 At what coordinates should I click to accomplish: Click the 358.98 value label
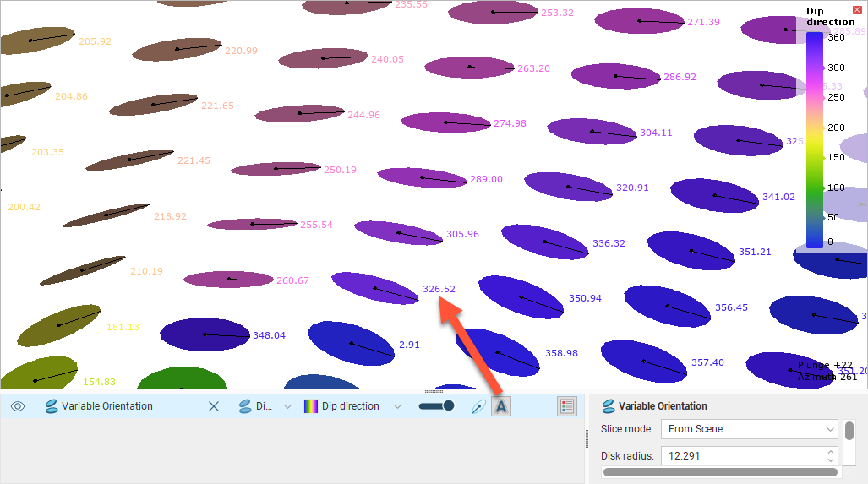[561, 353]
